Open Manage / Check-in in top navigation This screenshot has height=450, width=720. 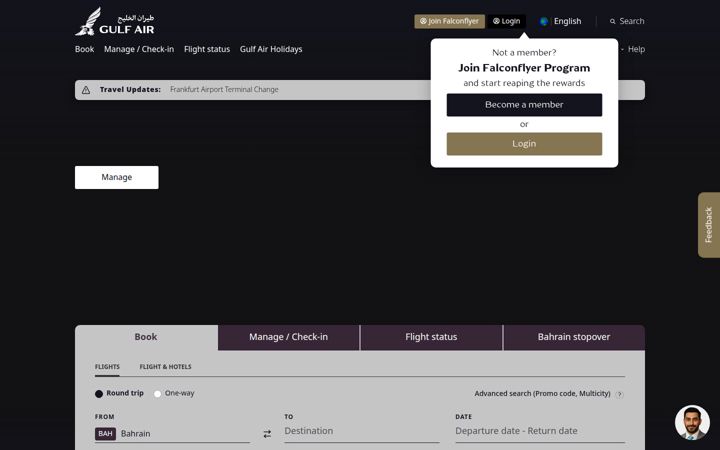point(139,49)
